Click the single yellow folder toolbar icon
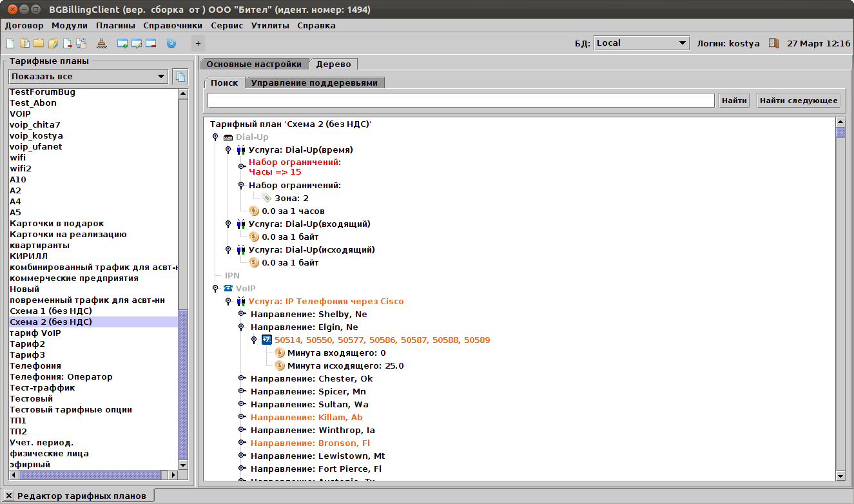 (x=38, y=44)
